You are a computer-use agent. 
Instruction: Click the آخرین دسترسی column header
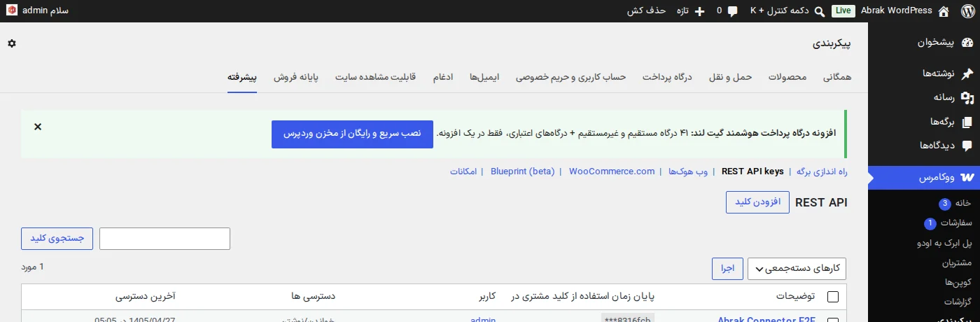click(x=146, y=297)
